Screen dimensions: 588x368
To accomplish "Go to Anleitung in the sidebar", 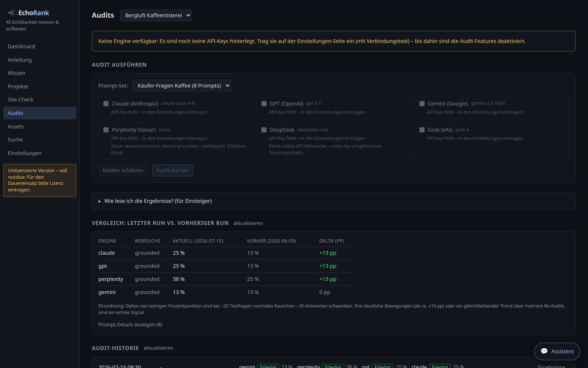I will (40, 60).
